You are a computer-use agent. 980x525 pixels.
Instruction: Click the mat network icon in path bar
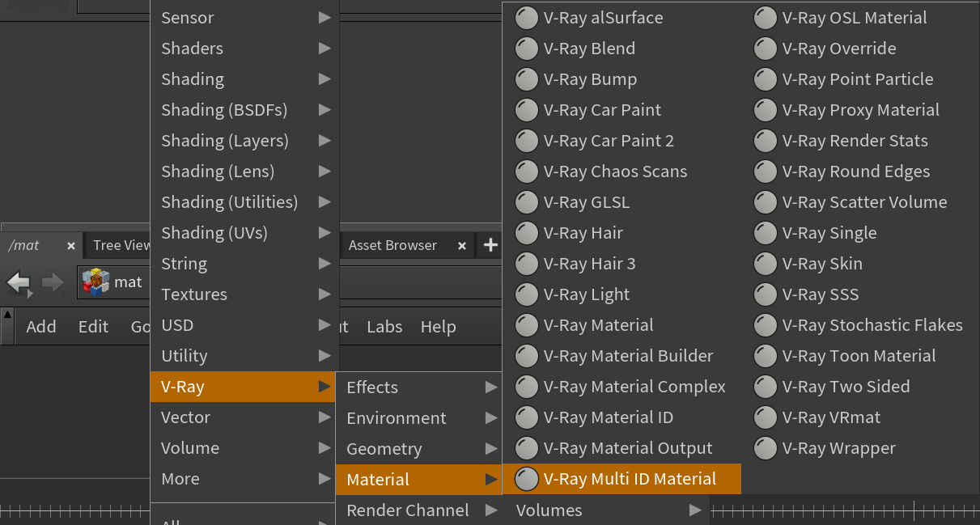tap(95, 282)
